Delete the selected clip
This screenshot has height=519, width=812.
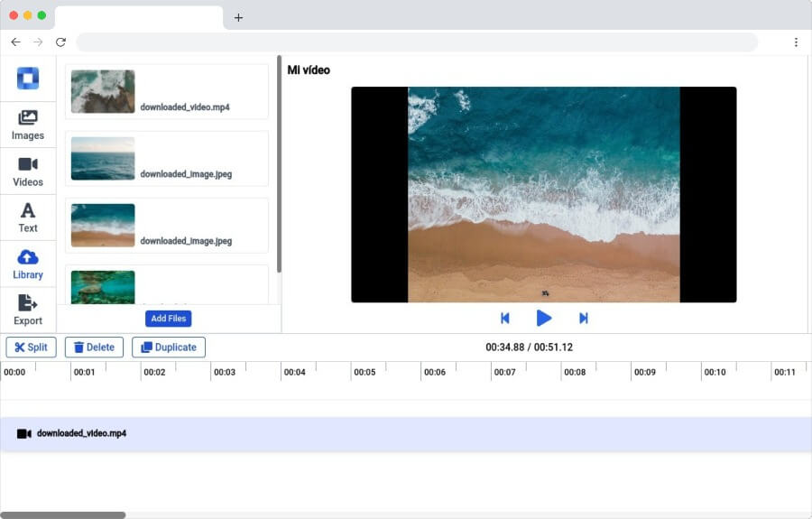(94, 347)
